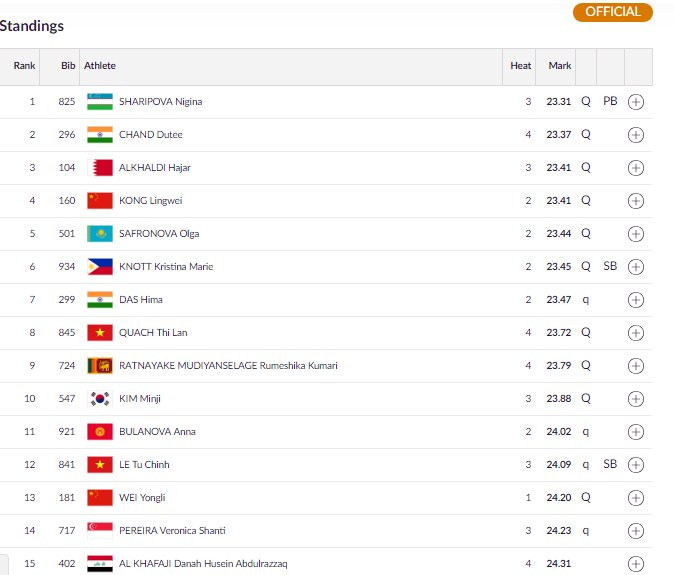The width and height of the screenshot is (674, 575).
Task: Sort standings by Rank column header
Action: [x=24, y=66]
